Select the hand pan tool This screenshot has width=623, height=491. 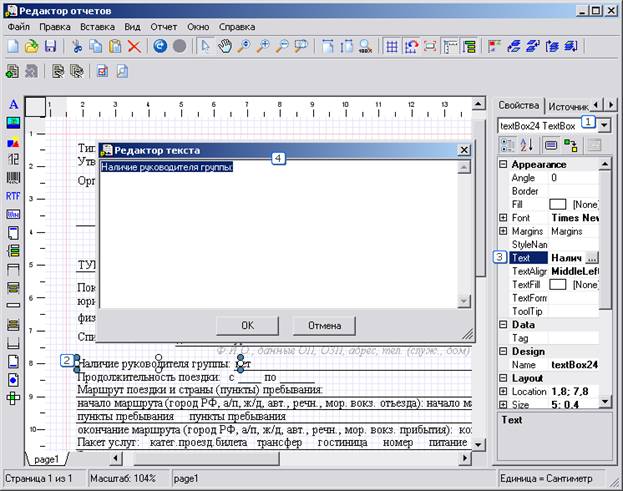225,46
